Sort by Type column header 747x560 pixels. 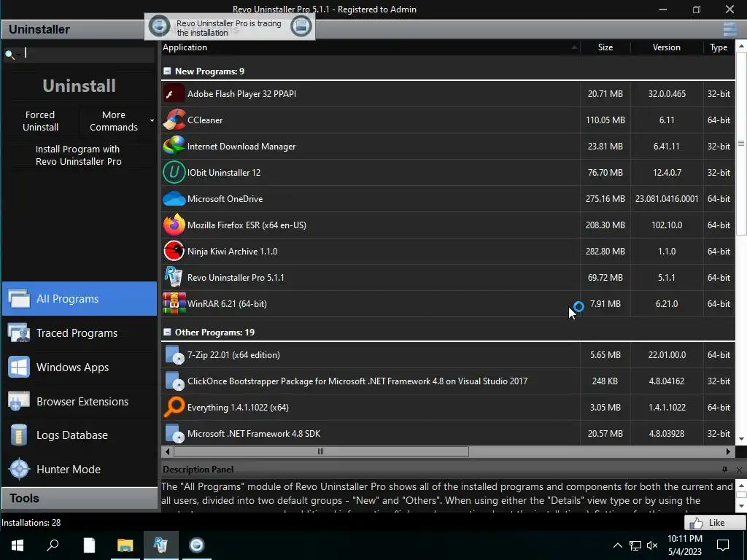point(719,47)
